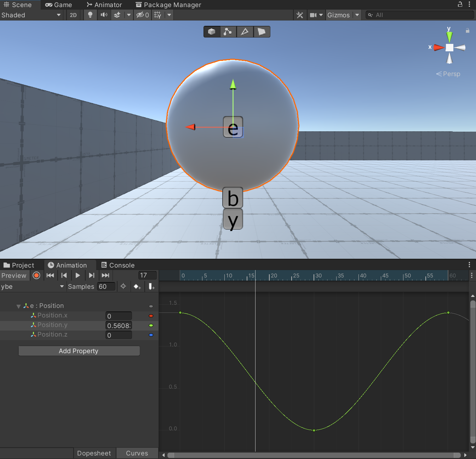Toggle scene lighting bulb icon

click(90, 15)
